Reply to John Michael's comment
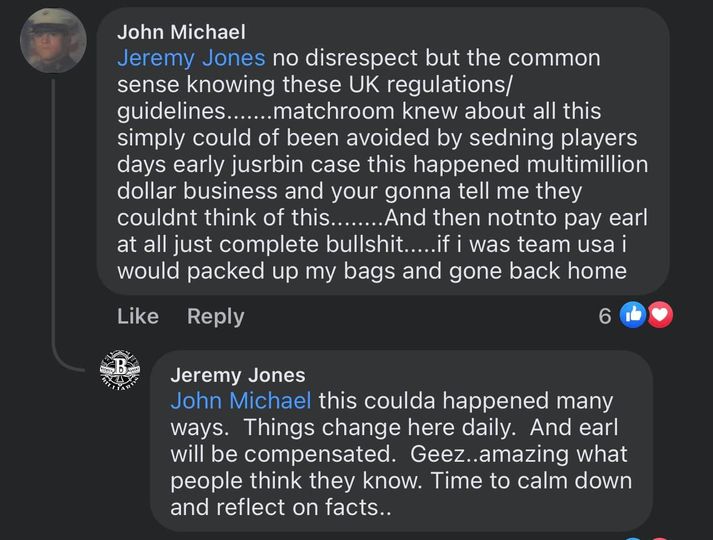 (215, 316)
